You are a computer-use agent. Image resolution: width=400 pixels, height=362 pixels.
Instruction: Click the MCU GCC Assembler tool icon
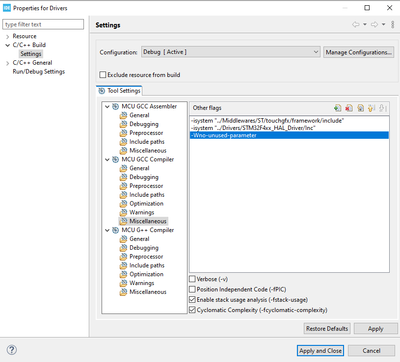point(115,106)
